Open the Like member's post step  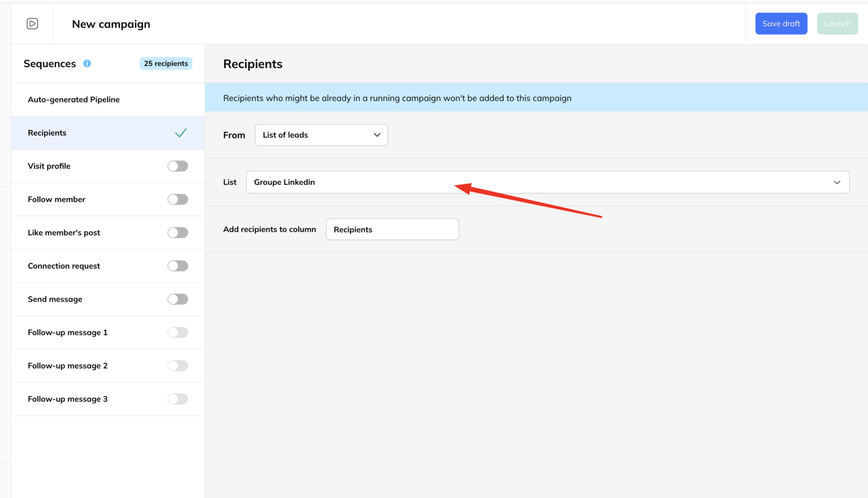coord(108,233)
